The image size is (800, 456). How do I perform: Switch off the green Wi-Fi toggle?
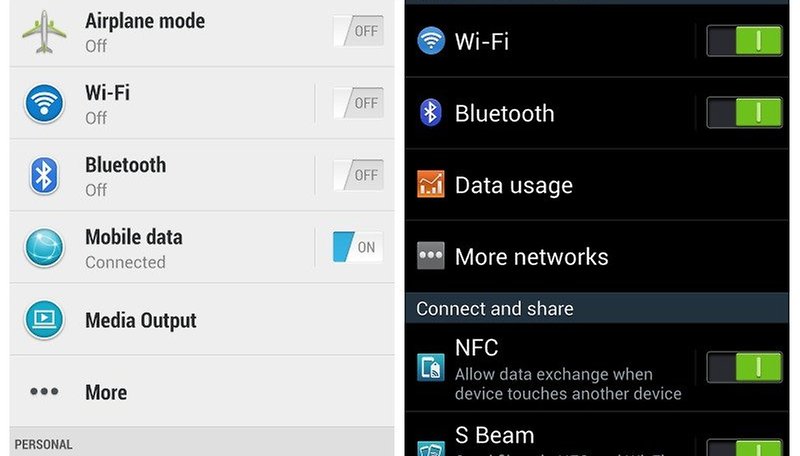[744, 41]
